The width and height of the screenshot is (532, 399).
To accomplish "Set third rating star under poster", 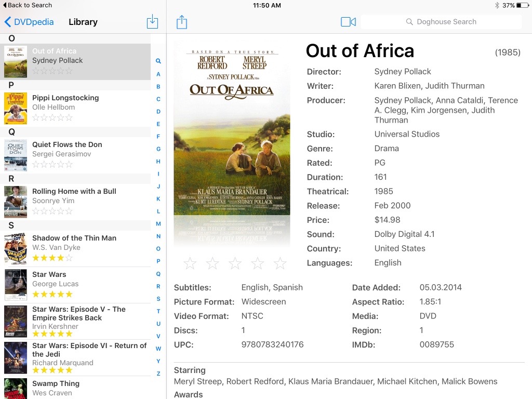I will 235,263.
